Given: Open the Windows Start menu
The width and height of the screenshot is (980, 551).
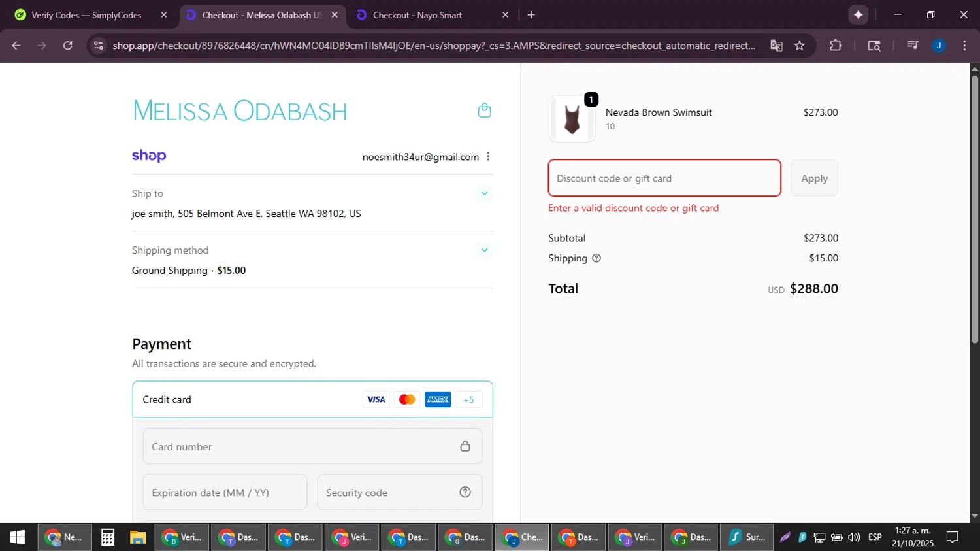Looking at the screenshot, I should pyautogui.click(x=18, y=537).
